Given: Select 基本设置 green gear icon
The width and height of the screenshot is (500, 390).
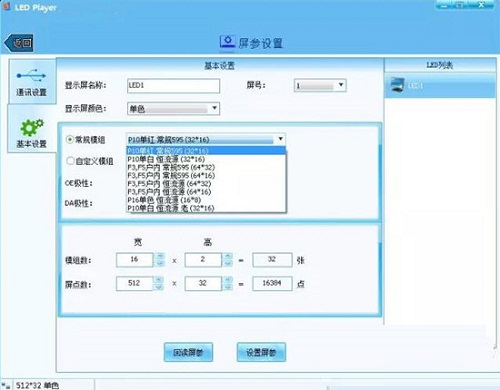Looking at the screenshot, I should tap(32, 127).
